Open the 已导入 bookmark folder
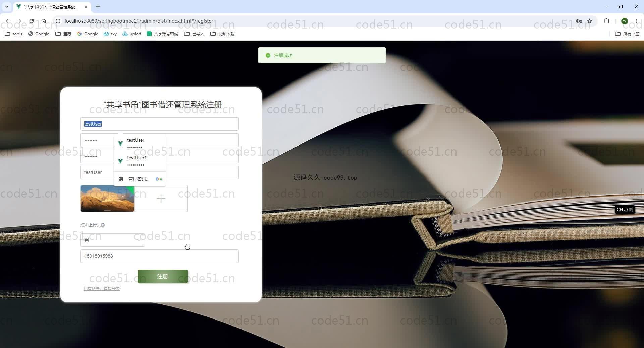Image resolution: width=644 pixels, height=348 pixels. [194, 34]
